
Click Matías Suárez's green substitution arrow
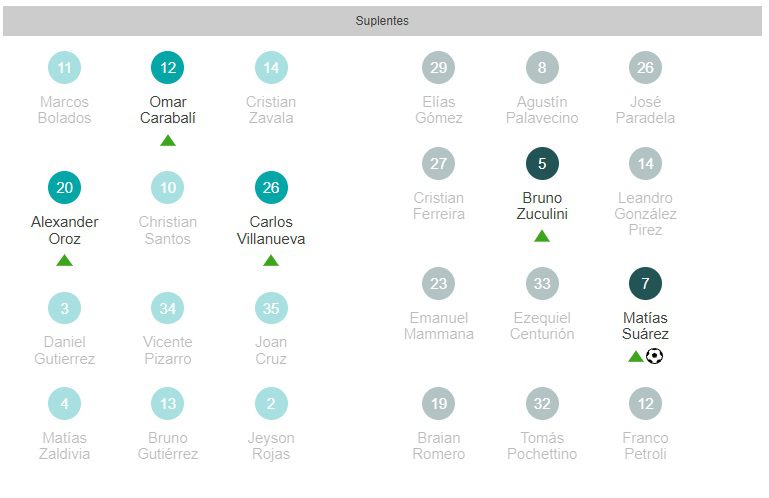coord(636,356)
